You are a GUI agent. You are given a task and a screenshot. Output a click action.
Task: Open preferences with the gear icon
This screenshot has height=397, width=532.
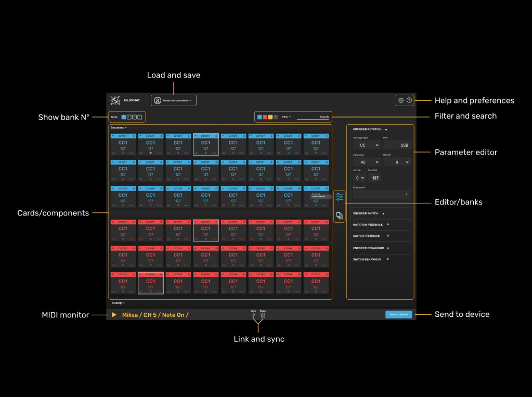401,100
